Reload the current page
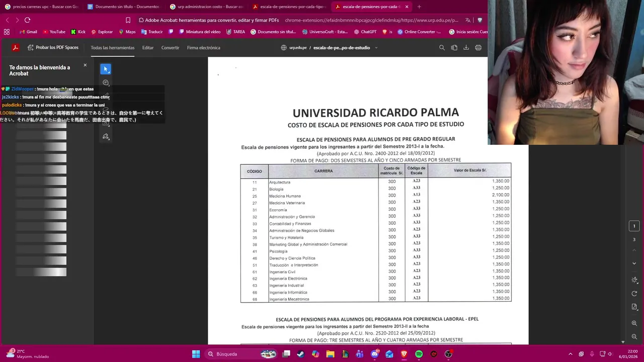Screen dimensions: 644x362 [x=27, y=20]
